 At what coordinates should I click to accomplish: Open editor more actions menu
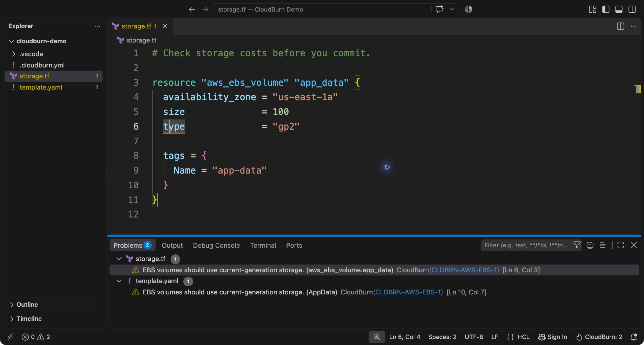(634, 26)
